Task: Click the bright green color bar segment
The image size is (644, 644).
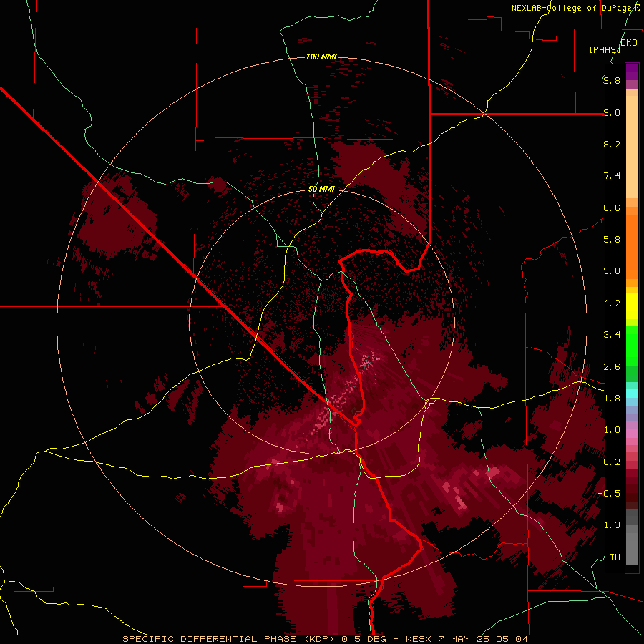Action: point(632,346)
